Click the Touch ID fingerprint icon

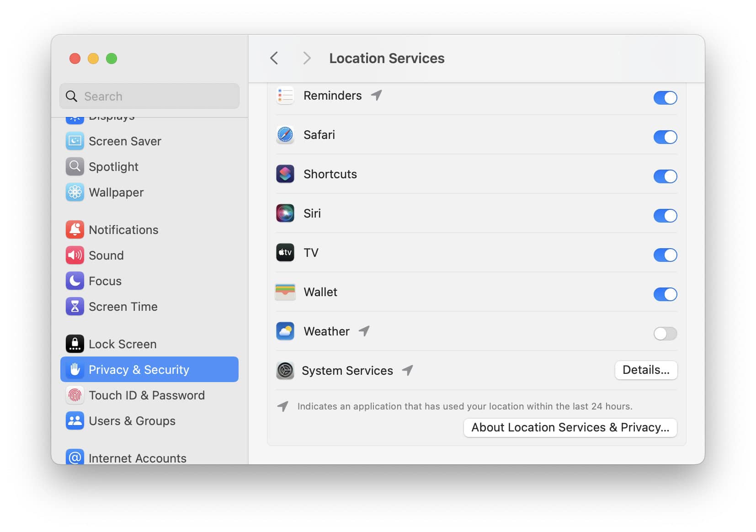[75, 395]
